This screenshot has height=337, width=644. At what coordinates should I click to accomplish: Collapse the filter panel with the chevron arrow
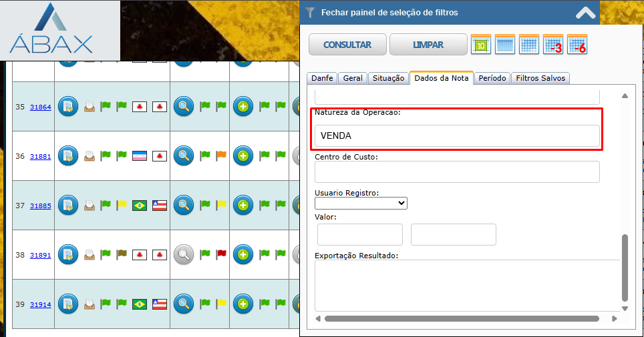coord(585,12)
